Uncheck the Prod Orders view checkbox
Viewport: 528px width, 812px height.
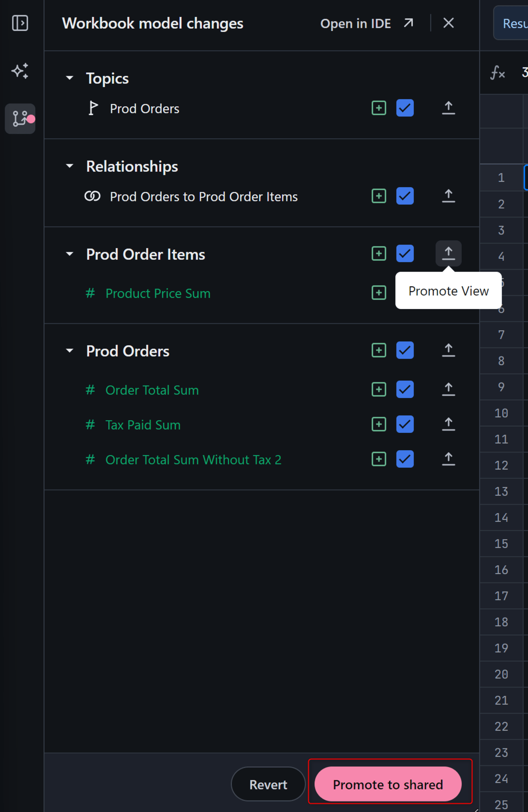[x=405, y=350]
